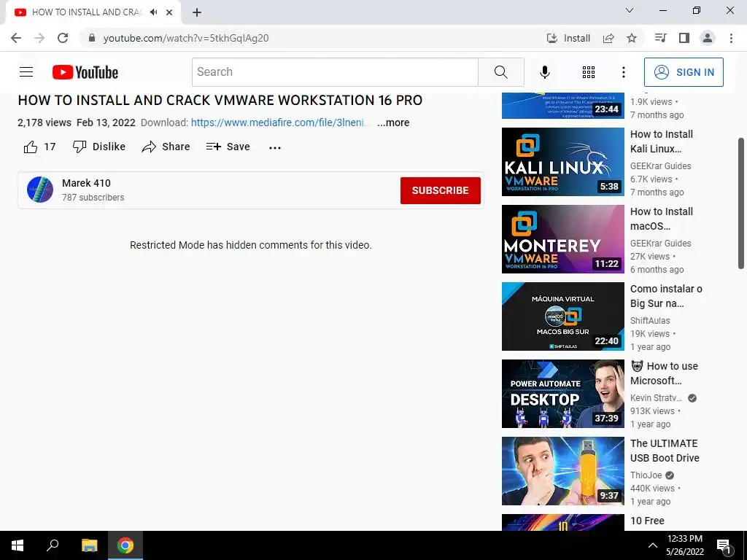Open the YouTube apps grid icon
The width and height of the screenshot is (747, 560).
[x=589, y=72]
